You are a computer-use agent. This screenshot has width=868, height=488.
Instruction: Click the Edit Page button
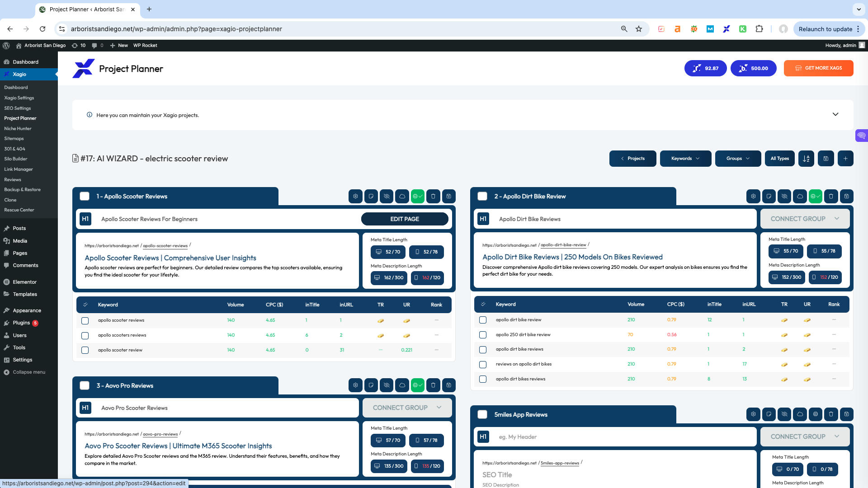click(405, 219)
